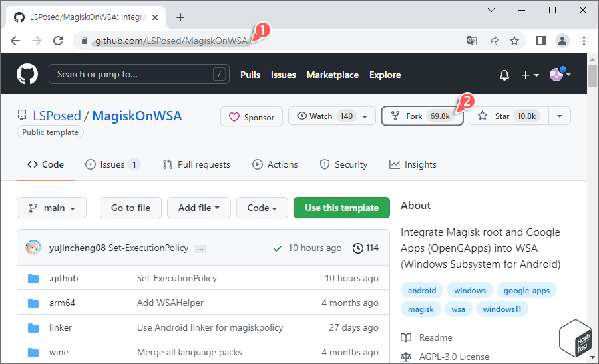The image size is (599, 364).
Task: Switch to the Pull requests tab
Action: click(196, 164)
